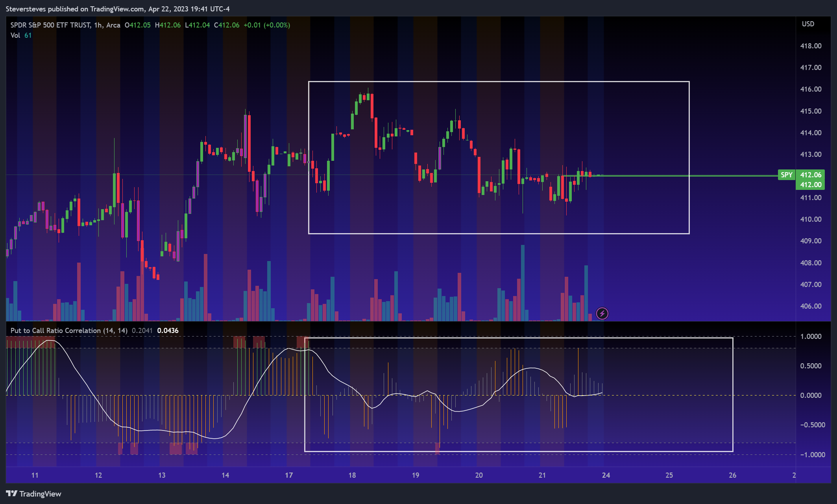Click date 18 on the time axis

tap(352, 475)
